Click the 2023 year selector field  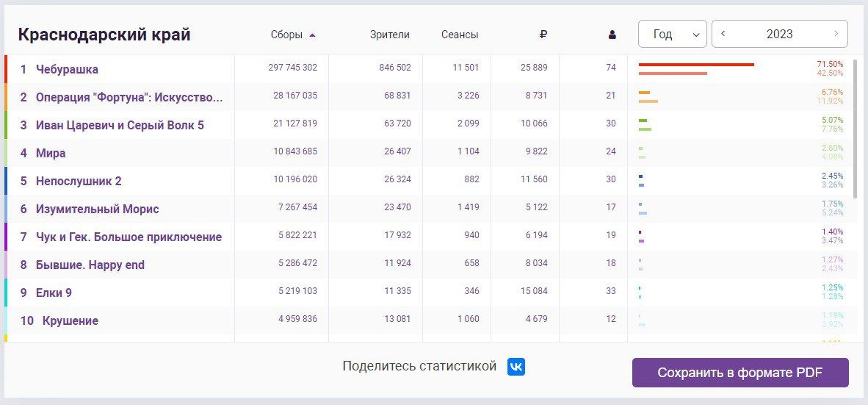click(x=779, y=34)
